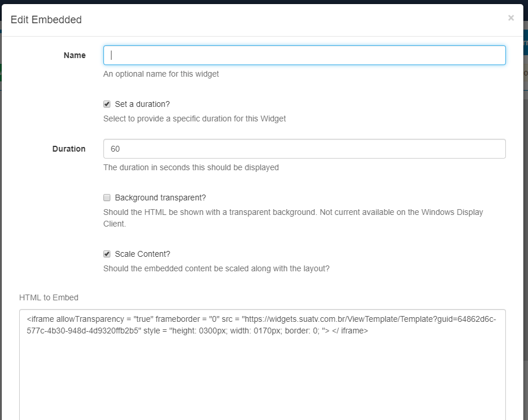Enable the Background transparent checkbox
The height and width of the screenshot is (420, 528).
107,198
